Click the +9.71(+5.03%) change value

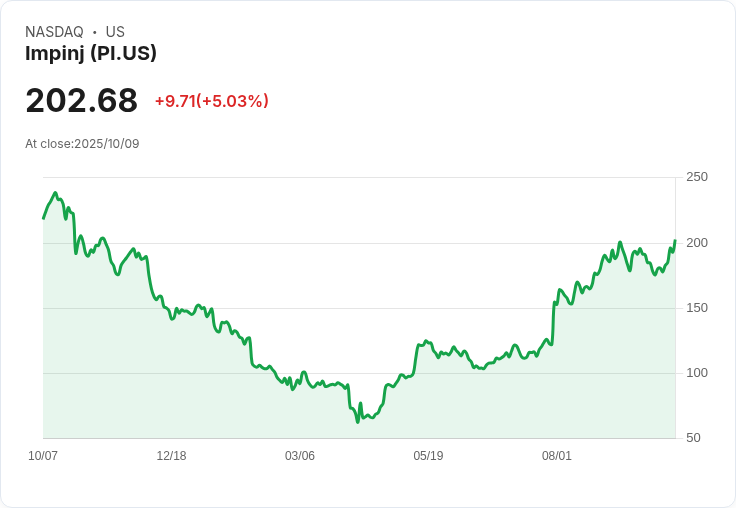(212, 101)
